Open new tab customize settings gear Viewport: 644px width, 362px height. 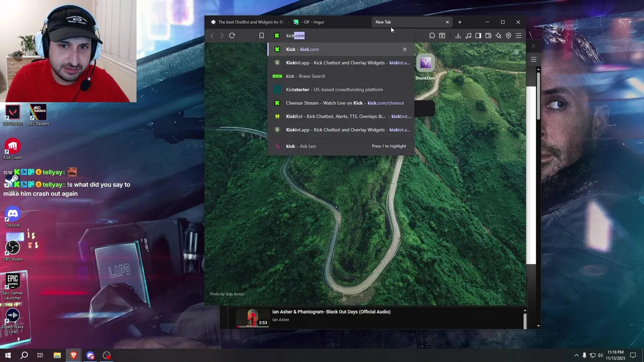click(516, 52)
